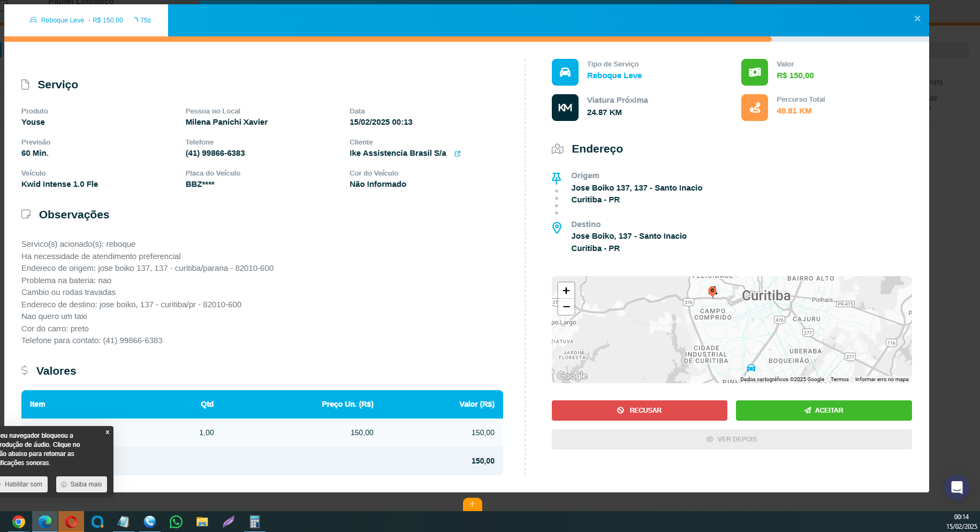Click the origin address Jose Boiko 137, 137
The height and width of the screenshot is (532, 980).
(637, 188)
